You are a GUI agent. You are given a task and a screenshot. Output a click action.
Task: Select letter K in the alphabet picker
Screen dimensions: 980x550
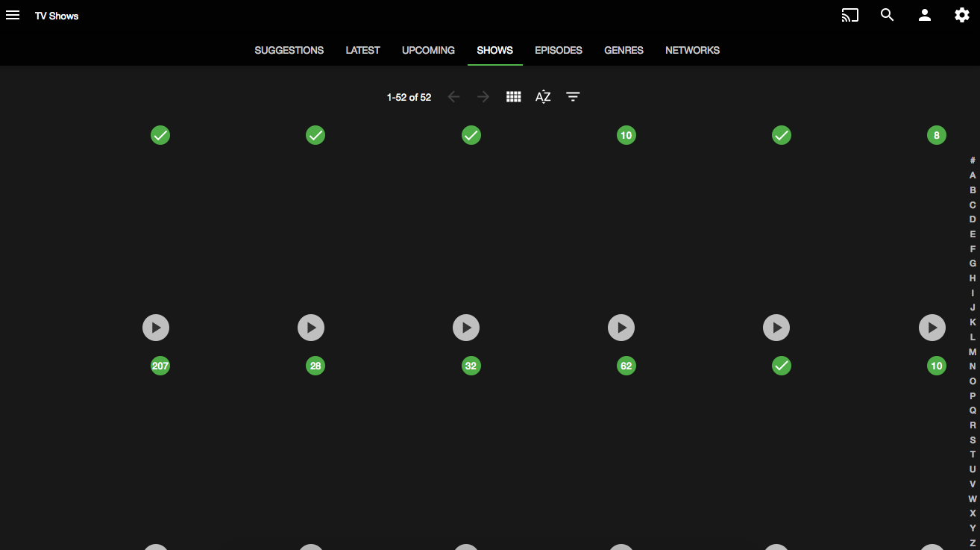(973, 322)
